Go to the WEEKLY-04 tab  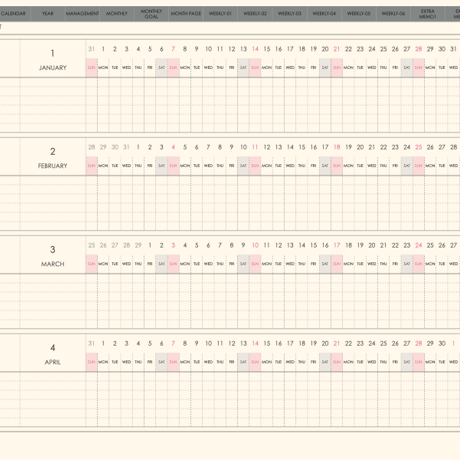pos(324,14)
